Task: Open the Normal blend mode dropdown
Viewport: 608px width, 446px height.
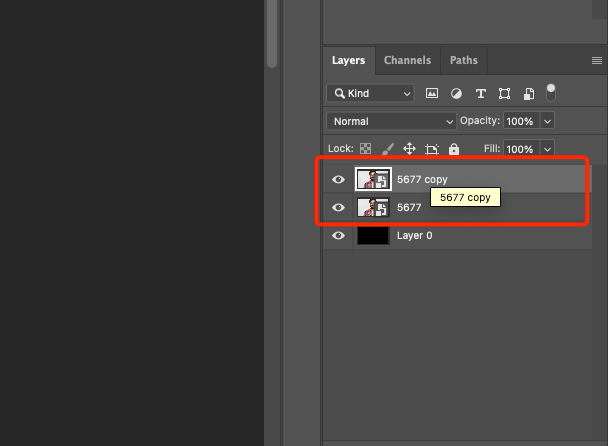Action: coord(391,121)
